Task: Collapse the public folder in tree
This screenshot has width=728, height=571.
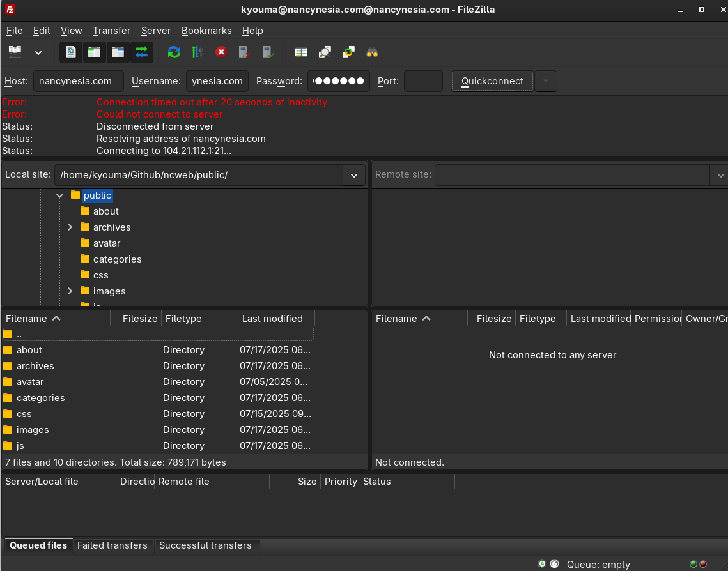Action: pos(60,195)
